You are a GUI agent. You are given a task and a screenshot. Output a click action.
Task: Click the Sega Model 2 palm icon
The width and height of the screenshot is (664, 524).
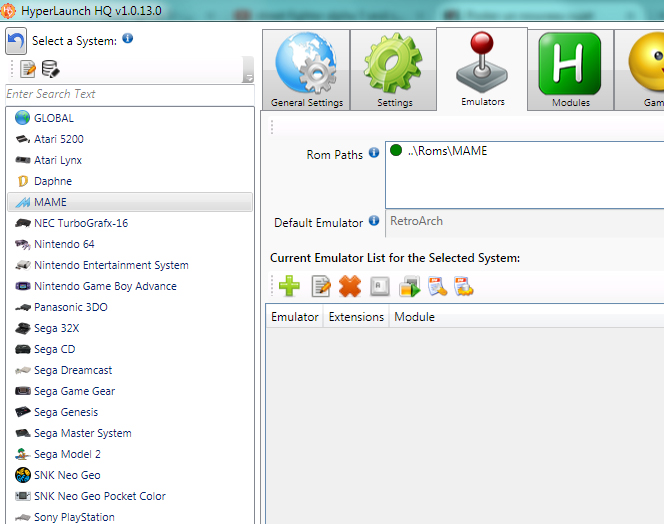tap(22, 454)
